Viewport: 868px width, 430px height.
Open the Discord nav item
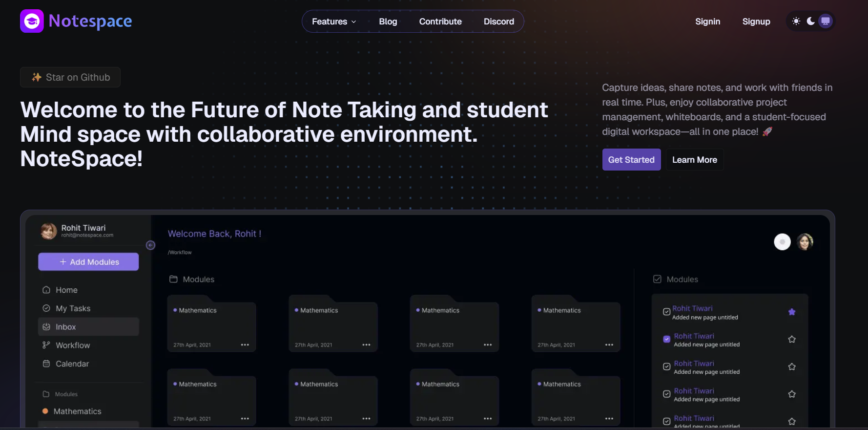click(499, 21)
